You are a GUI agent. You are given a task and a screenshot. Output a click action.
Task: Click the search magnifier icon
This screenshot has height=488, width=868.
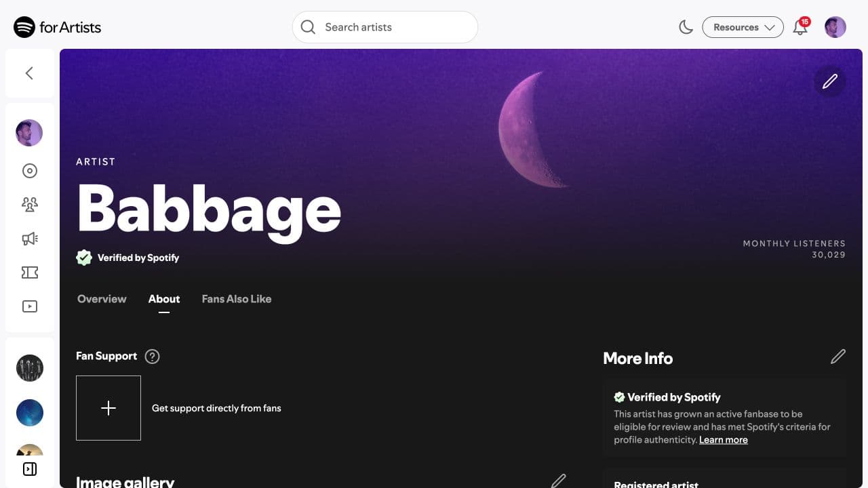pyautogui.click(x=308, y=27)
